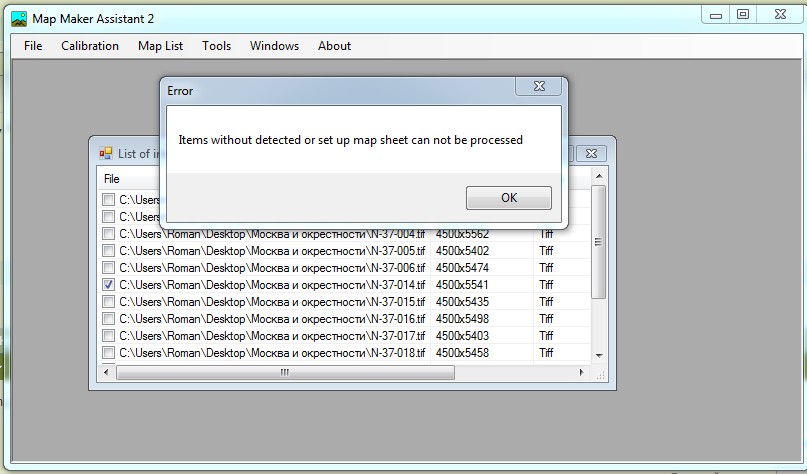
Task: Open the Calibration menu
Action: (x=90, y=46)
